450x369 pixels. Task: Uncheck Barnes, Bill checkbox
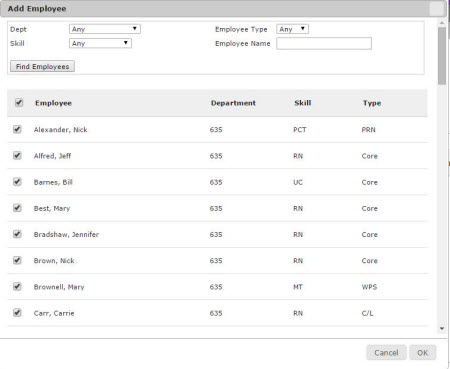coord(17,182)
